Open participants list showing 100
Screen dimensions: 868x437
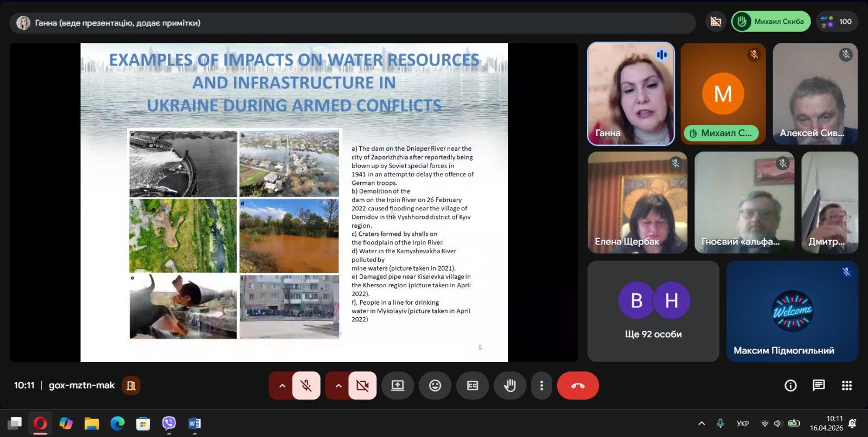(x=837, y=22)
